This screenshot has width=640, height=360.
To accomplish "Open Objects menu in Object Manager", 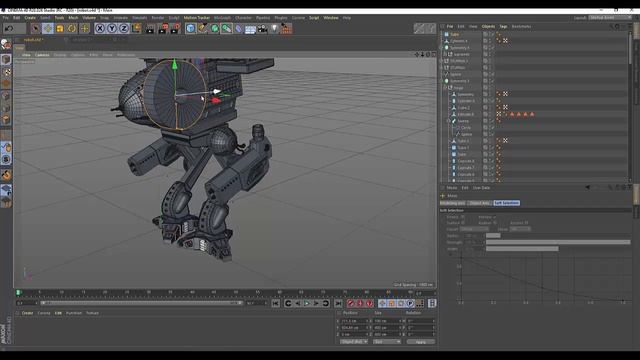I will [488, 27].
